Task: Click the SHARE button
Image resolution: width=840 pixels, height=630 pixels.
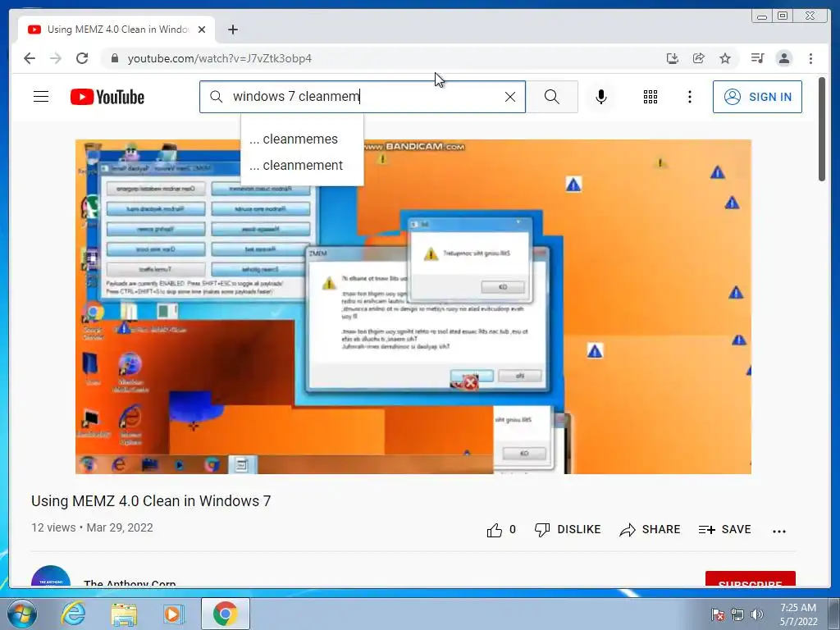Action: (x=650, y=529)
